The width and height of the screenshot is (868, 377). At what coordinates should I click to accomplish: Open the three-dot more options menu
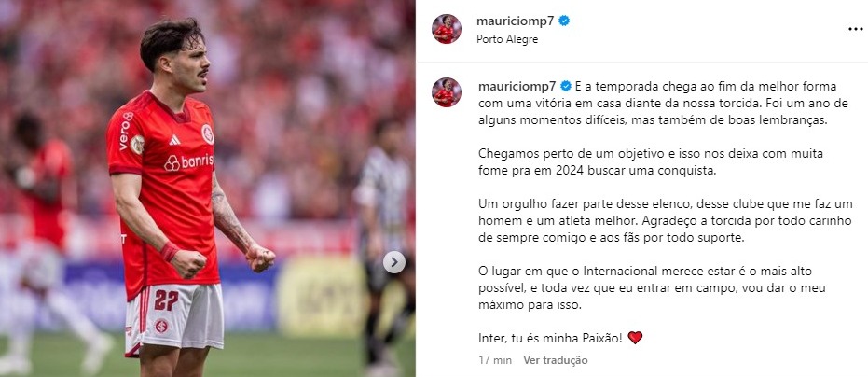(855, 29)
